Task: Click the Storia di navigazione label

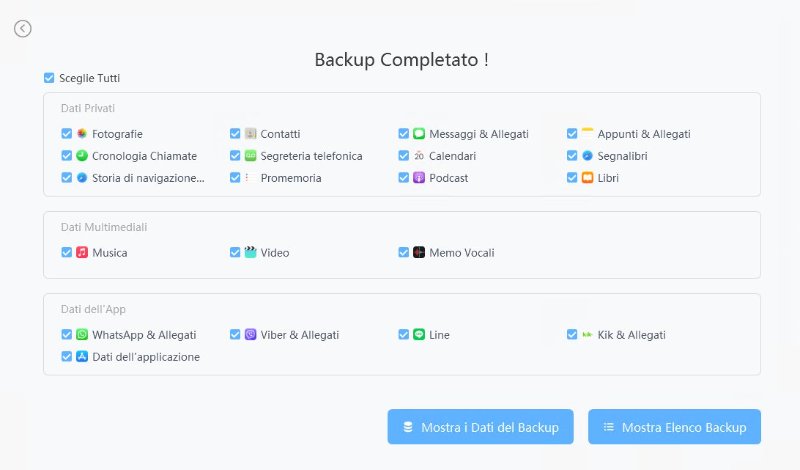Action: [148, 178]
